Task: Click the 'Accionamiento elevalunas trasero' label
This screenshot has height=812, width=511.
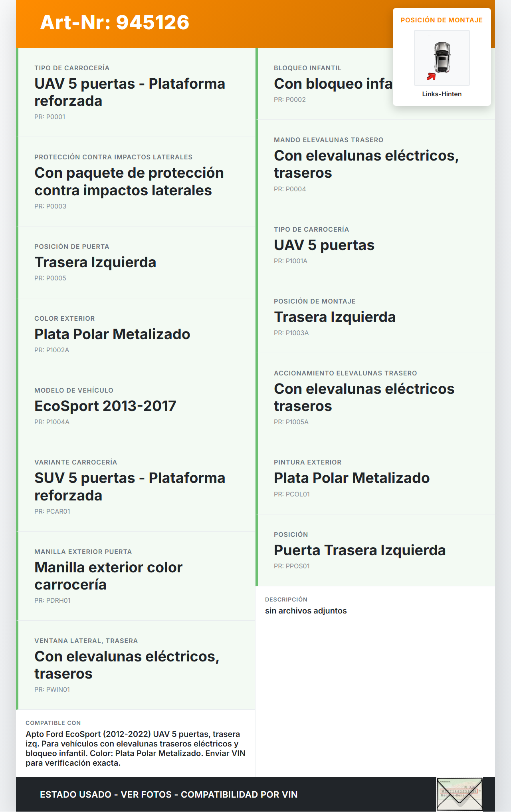Action: click(345, 373)
